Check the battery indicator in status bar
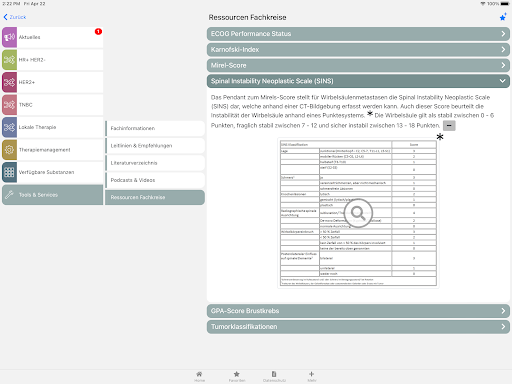Screen dimensions: 512x384 505,4
